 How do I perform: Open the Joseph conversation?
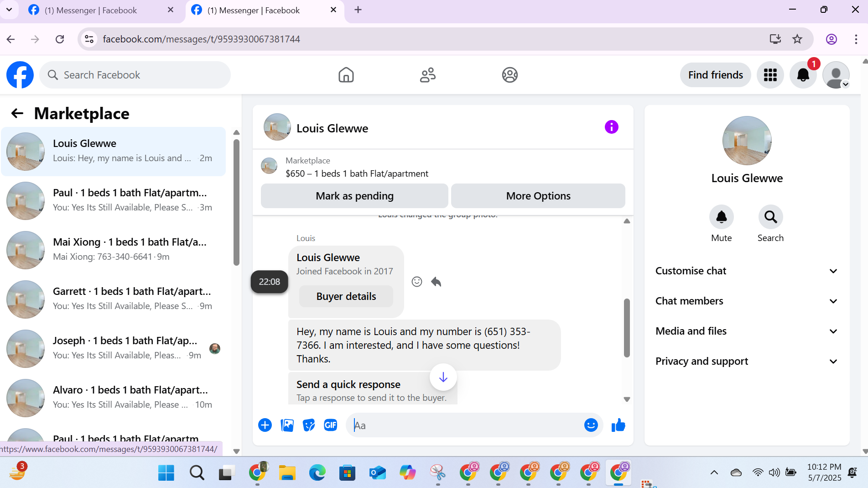pos(114,349)
